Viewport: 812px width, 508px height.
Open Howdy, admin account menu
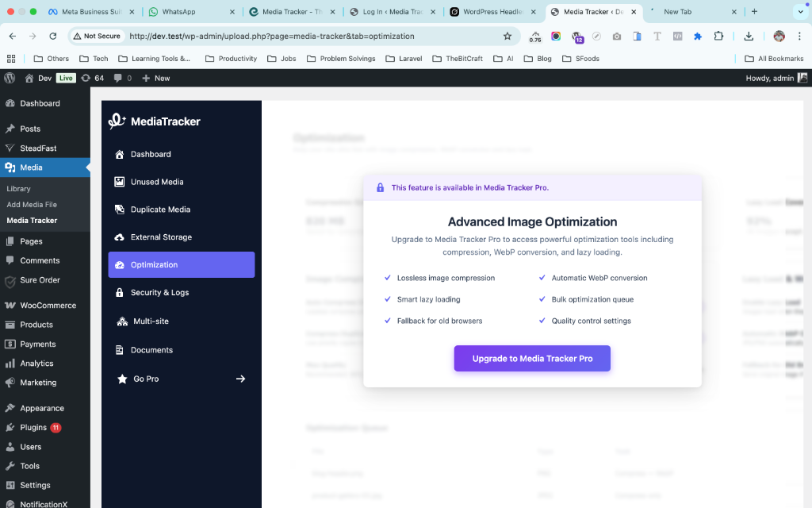pyautogui.click(x=776, y=79)
